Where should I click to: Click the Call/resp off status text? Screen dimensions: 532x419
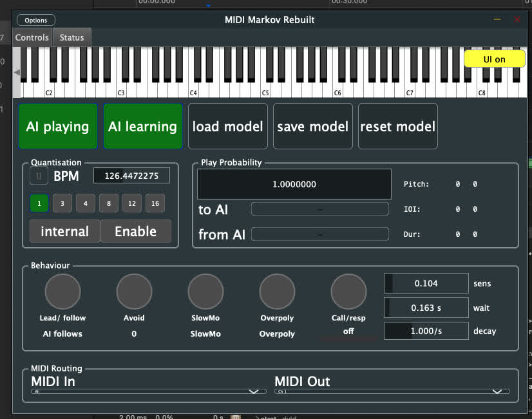pyautogui.click(x=348, y=331)
